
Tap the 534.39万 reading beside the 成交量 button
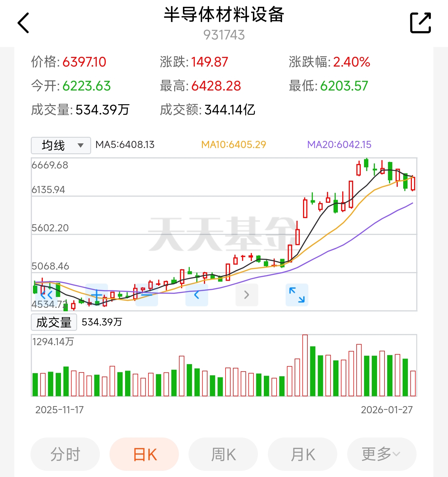tap(102, 322)
